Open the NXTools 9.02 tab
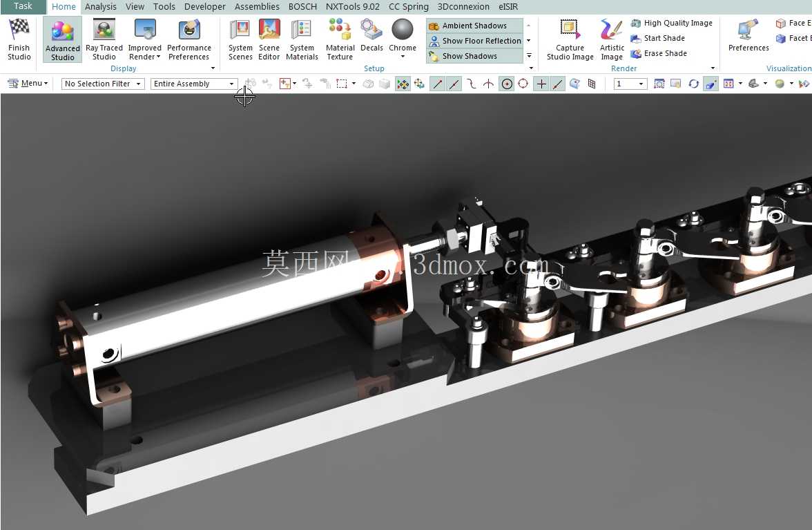Image resolution: width=812 pixels, height=530 pixels. click(352, 7)
